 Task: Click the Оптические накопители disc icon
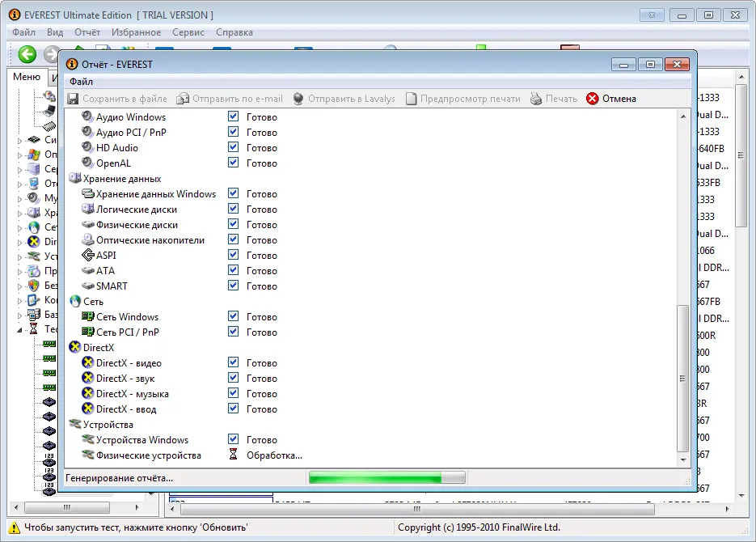click(x=89, y=240)
